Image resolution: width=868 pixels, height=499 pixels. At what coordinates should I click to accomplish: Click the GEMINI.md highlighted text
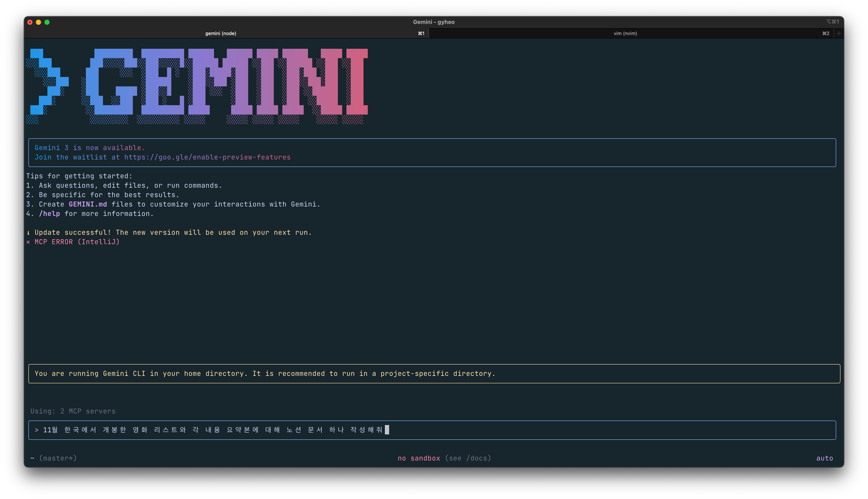(88, 204)
